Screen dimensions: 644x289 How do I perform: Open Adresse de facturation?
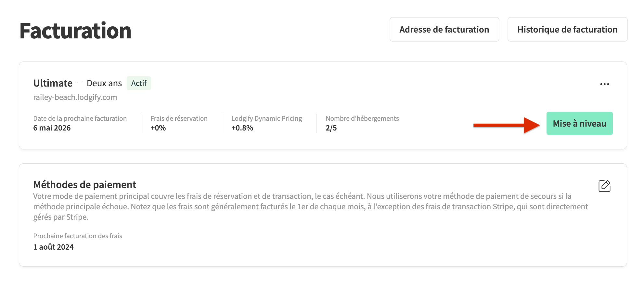(x=444, y=30)
